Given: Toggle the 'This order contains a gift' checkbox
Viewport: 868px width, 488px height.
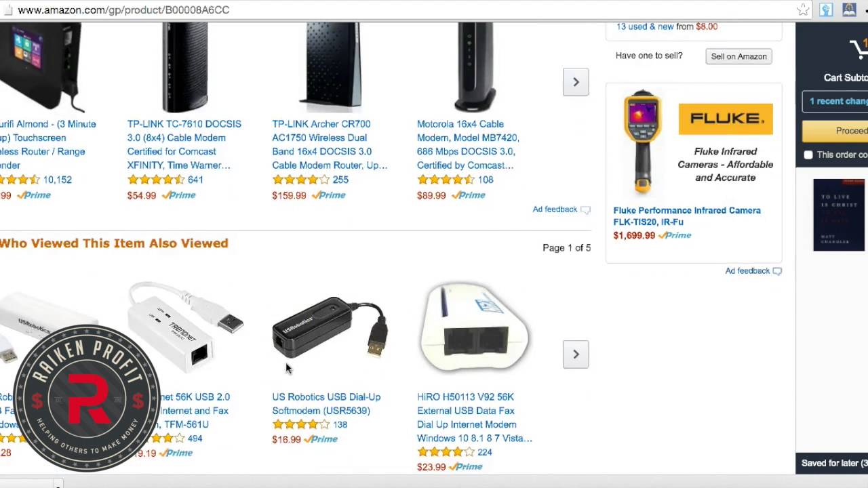Looking at the screenshot, I should tap(808, 155).
